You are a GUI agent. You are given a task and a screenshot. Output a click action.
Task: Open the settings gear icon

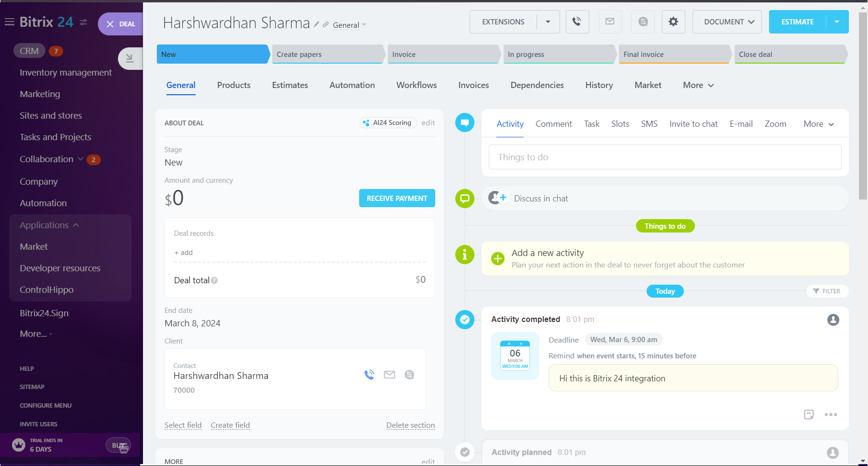[x=673, y=22]
